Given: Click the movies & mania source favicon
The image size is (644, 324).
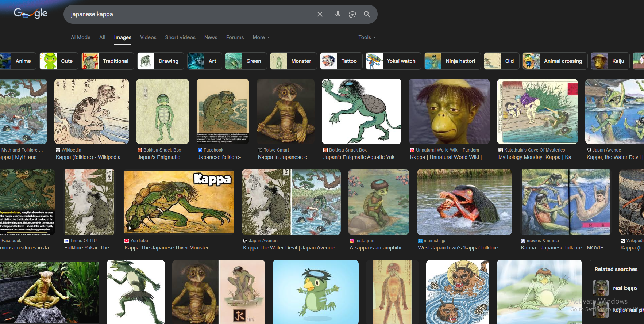Looking at the screenshot, I should (x=523, y=241).
